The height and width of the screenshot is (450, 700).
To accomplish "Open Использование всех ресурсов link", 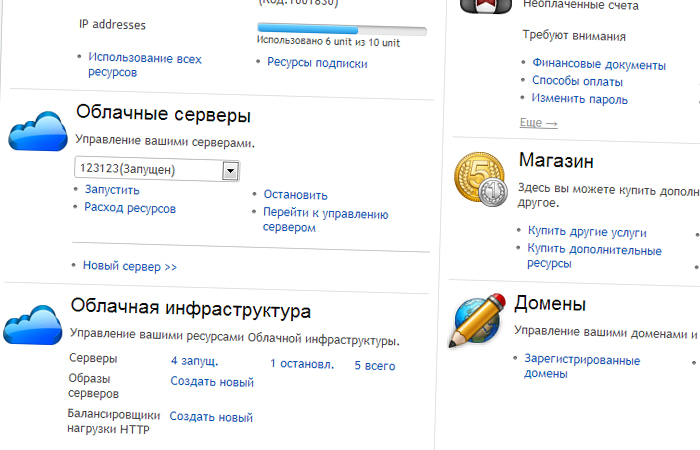I will tap(145, 65).
